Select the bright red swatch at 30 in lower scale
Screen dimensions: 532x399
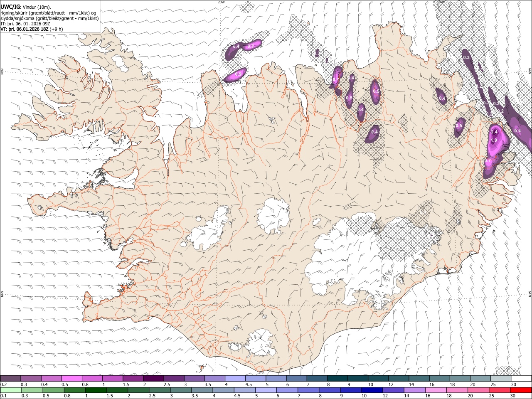coord(521,390)
